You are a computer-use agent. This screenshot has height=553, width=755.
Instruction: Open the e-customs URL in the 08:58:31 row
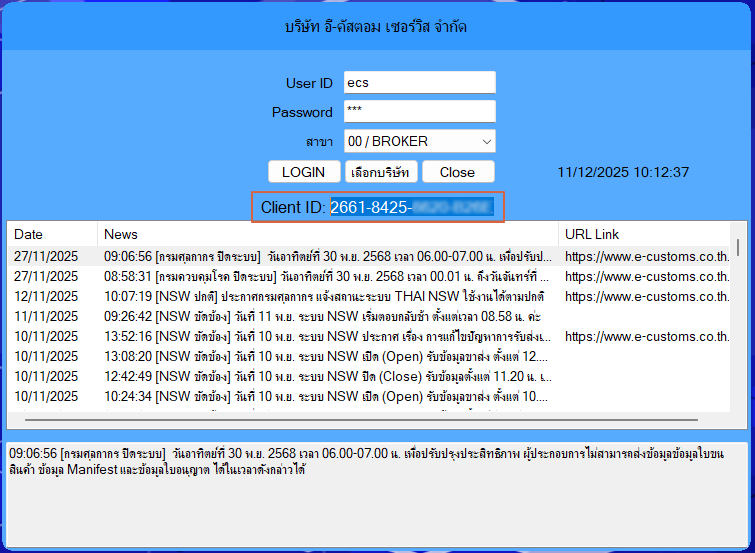(x=646, y=276)
